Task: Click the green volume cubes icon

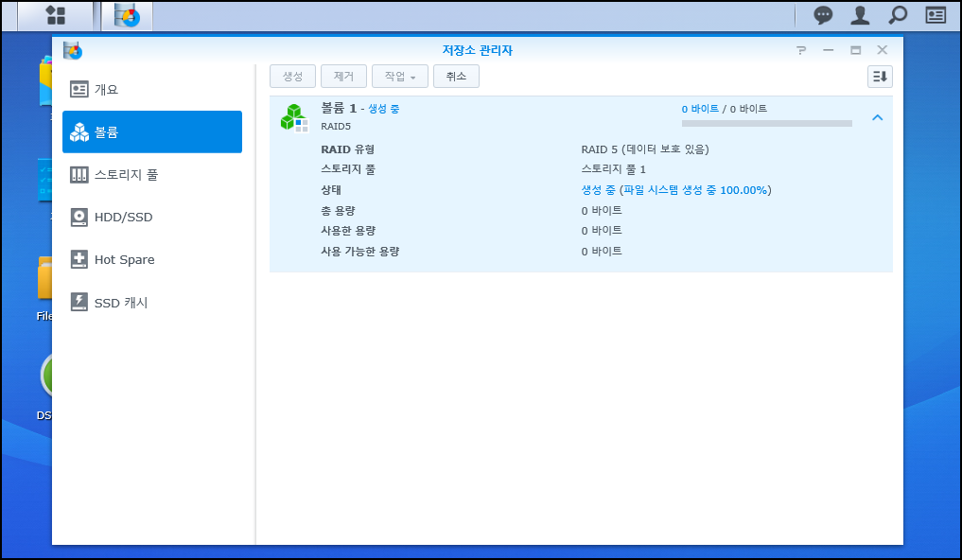Action: click(294, 117)
